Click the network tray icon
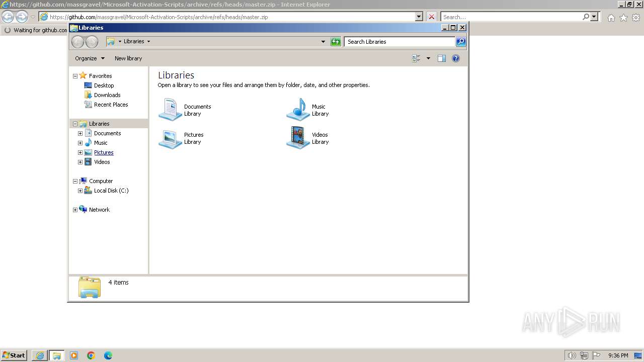 [x=584, y=355]
